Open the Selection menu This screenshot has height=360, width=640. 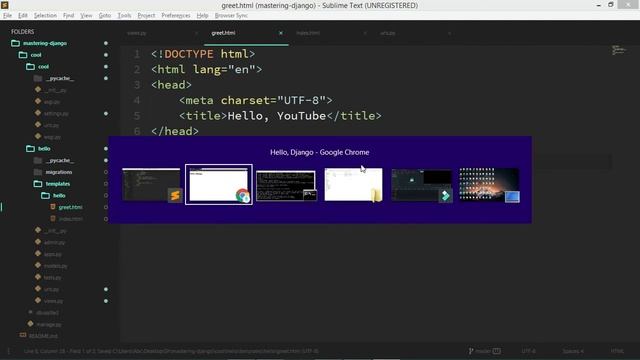(45, 16)
